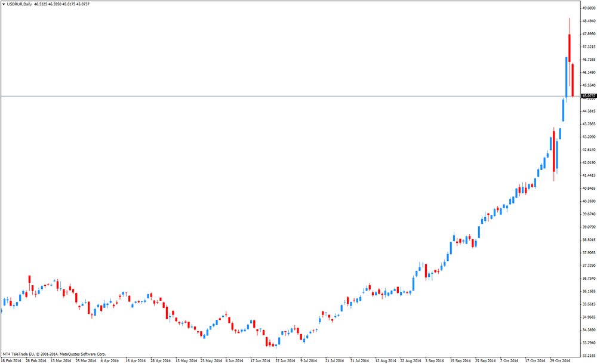Screen dimensions: 597x364
Task: Click the 13 May 2014 date label
Action: click(186, 360)
